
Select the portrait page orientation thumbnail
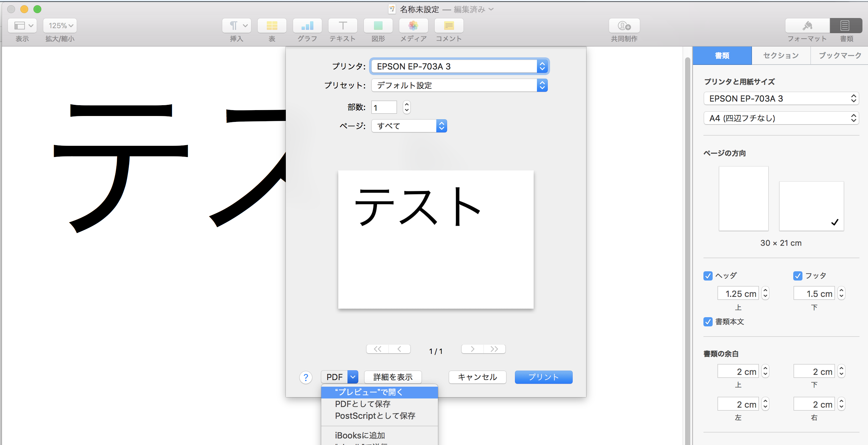(743, 198)
